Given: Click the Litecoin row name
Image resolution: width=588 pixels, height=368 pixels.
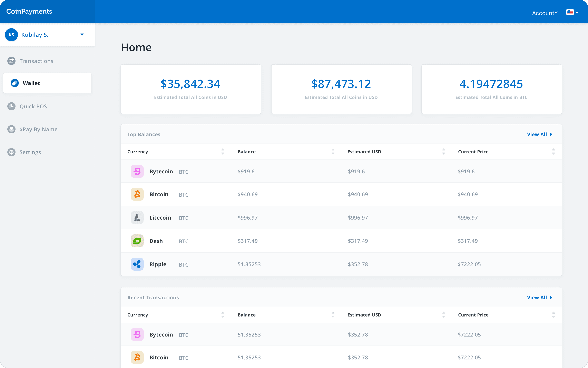Looking at the screenshot, I should coord(160,218).
